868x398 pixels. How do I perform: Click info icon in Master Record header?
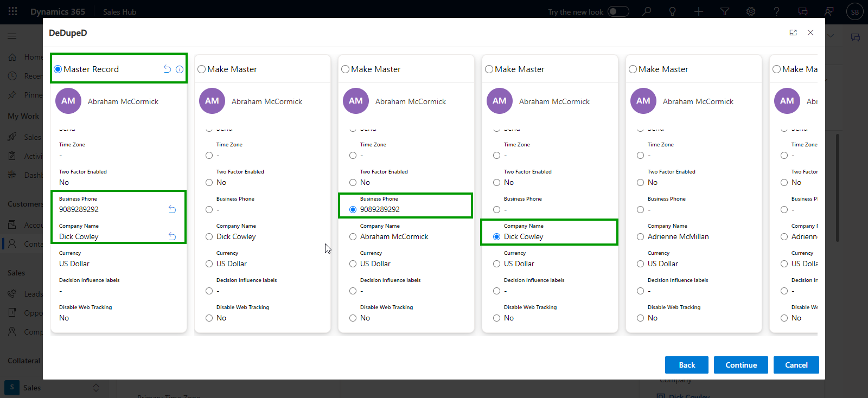(x=180, y=69)
